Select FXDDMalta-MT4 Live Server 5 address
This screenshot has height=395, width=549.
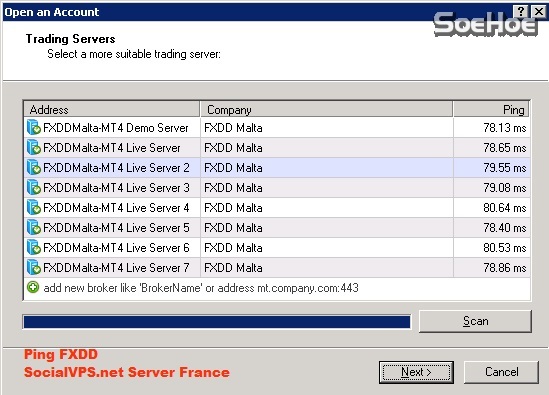point(116,228)
